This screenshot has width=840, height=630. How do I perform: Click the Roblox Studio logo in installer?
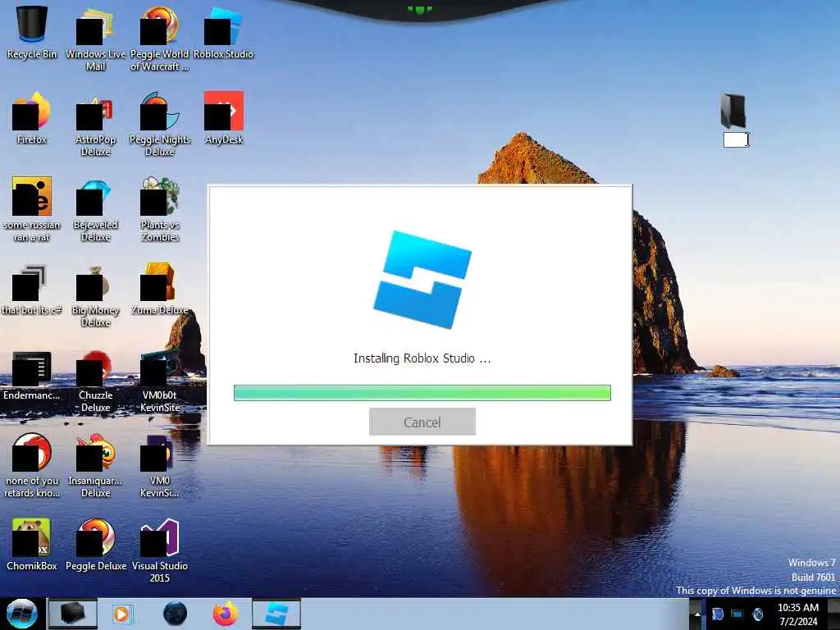tap(422, 280)
